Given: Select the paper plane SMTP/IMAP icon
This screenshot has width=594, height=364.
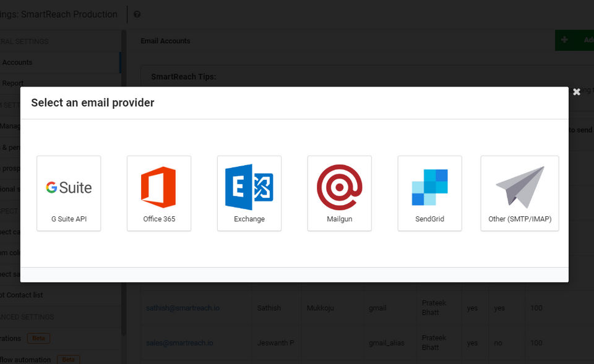Looking at the screenshot, I should click(520, 187).
